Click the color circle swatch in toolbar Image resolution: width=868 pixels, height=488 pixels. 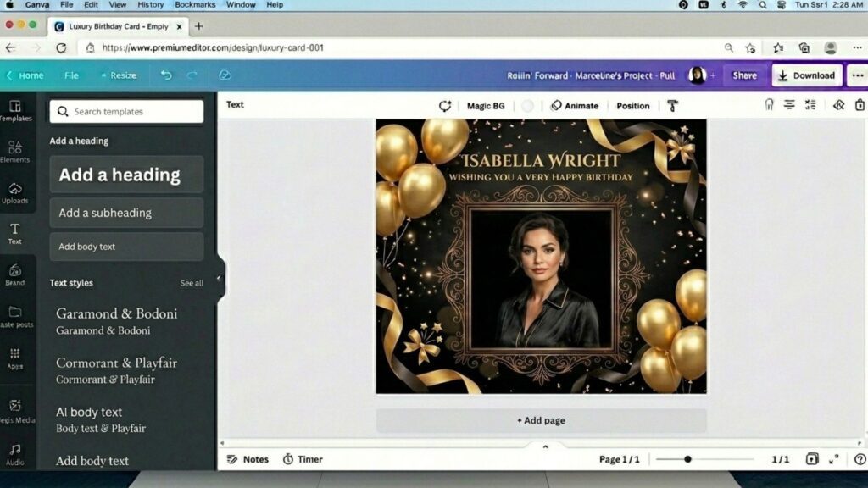[527, 106]
